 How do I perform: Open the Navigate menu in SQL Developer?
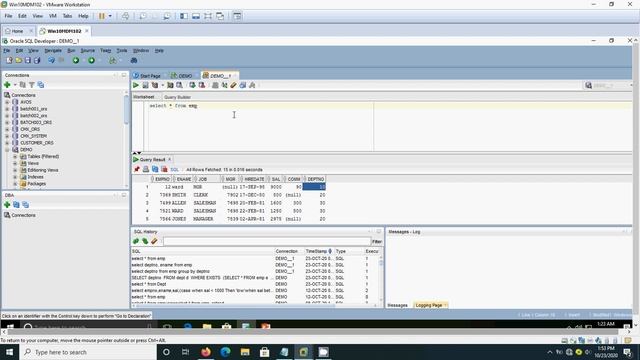[53, 51]
